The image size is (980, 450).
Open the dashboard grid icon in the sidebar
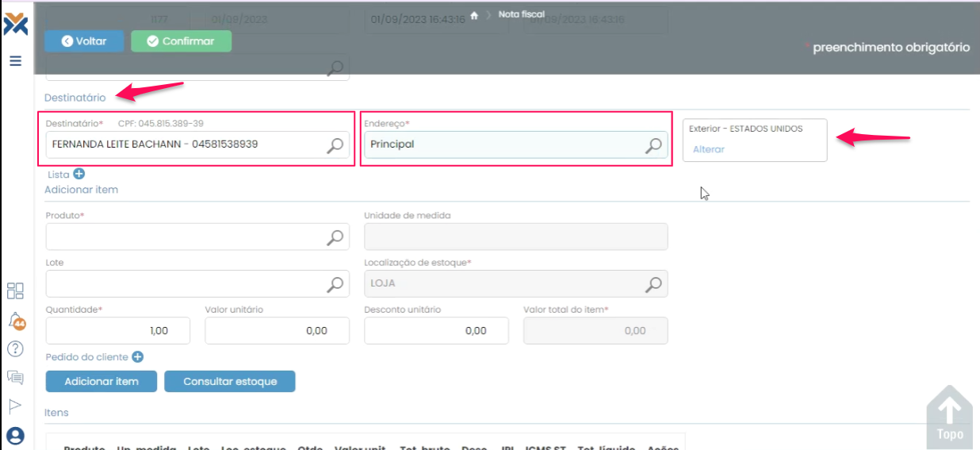[x=15, y=290]
